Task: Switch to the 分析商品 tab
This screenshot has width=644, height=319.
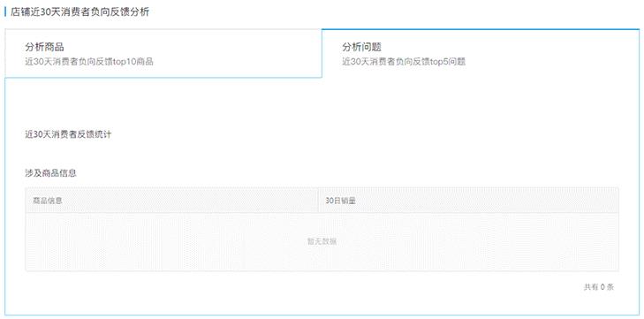Action: point(163,53)
